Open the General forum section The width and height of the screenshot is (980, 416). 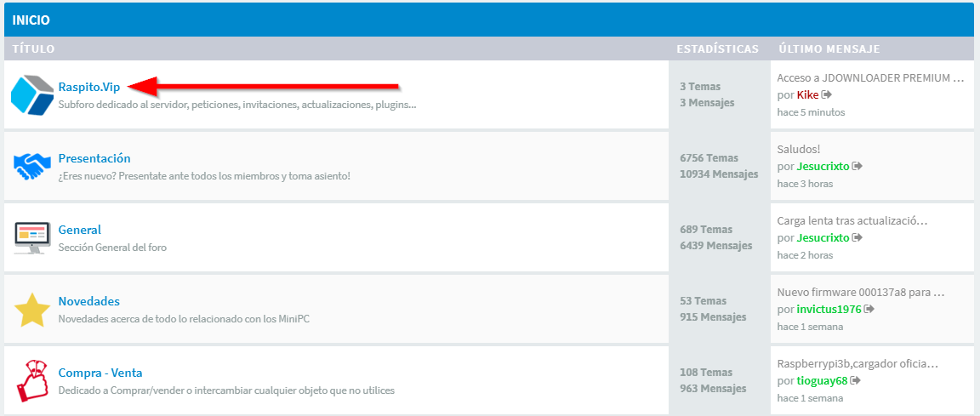pyautogui.click(x=79, y=230)
